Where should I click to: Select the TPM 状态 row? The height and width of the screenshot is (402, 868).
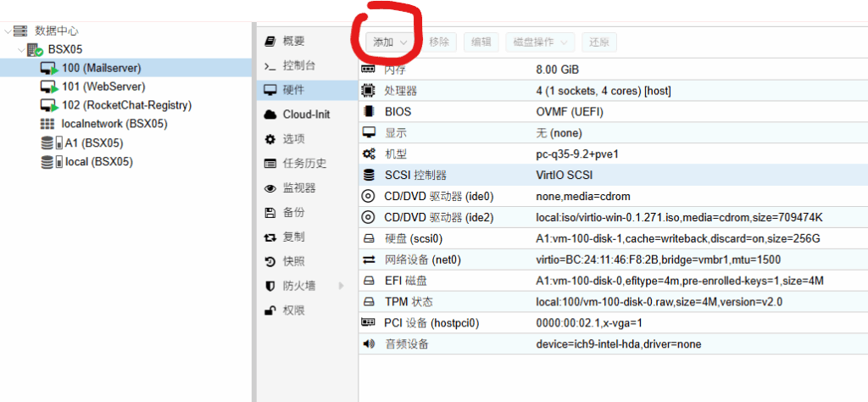pos(613,302)
